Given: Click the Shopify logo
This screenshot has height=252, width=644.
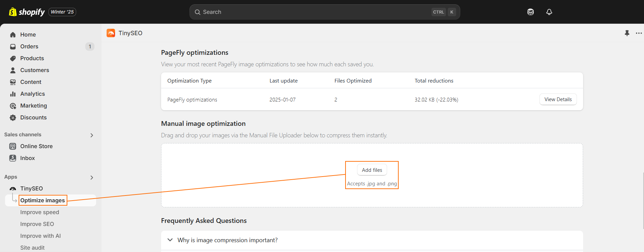Looking at the screenshot, I should point(27,12).
